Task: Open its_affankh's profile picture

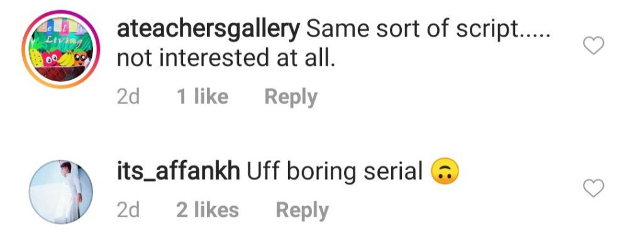Action: point(61,192)
